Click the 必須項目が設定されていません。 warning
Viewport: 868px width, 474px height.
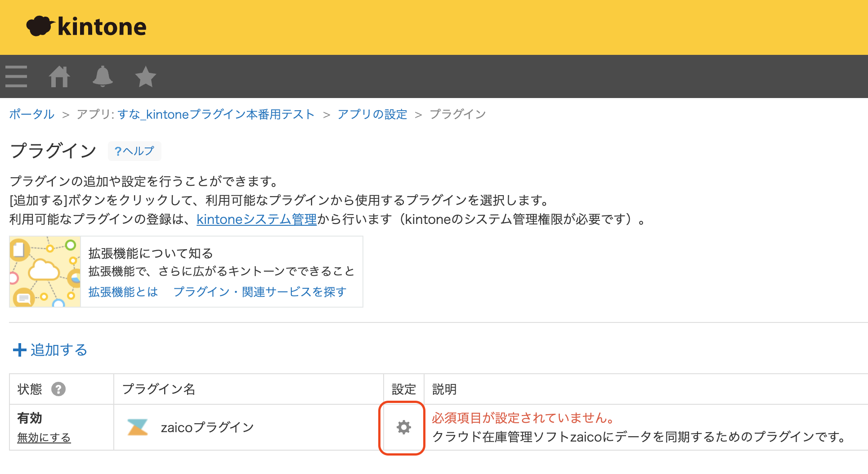pyautogui.click(x=523, y=418)
